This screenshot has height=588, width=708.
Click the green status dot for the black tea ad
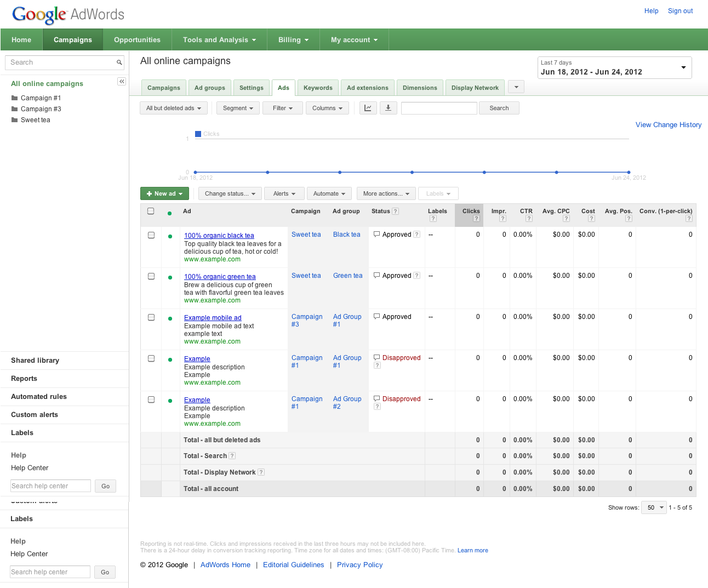[170, 237]
